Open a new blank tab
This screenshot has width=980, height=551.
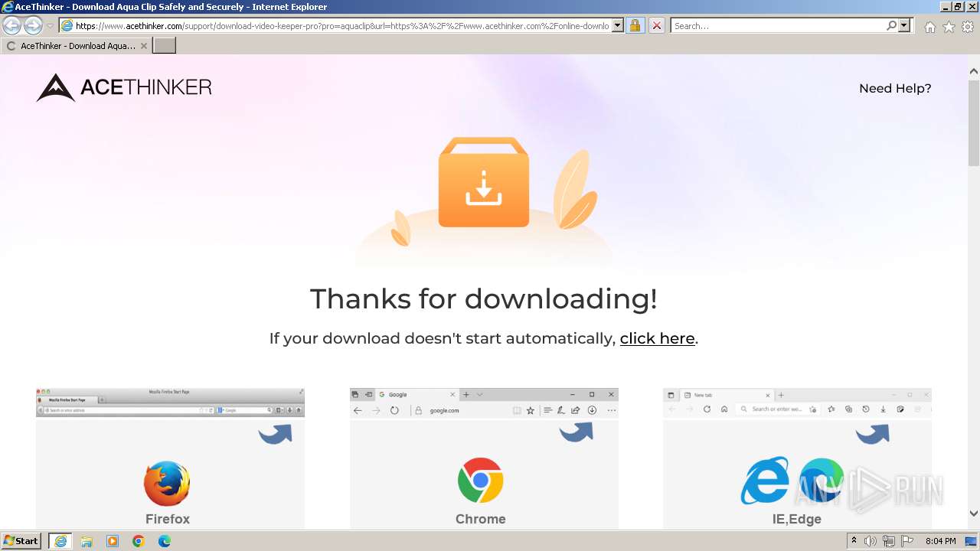tap(165, 46)
